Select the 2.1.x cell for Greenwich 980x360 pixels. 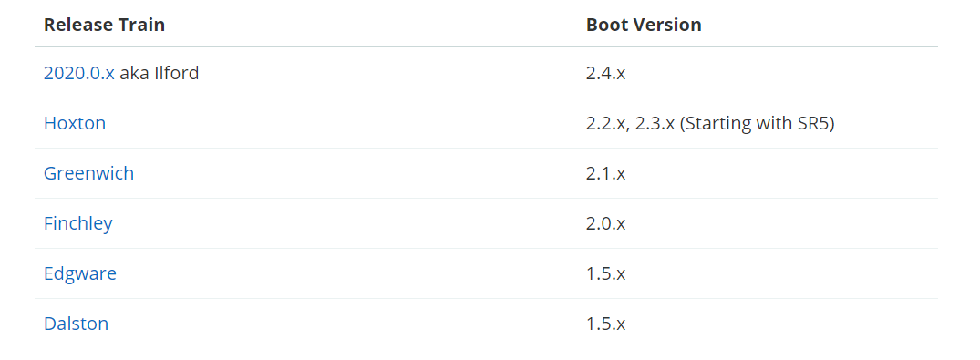tap(605, 173)
